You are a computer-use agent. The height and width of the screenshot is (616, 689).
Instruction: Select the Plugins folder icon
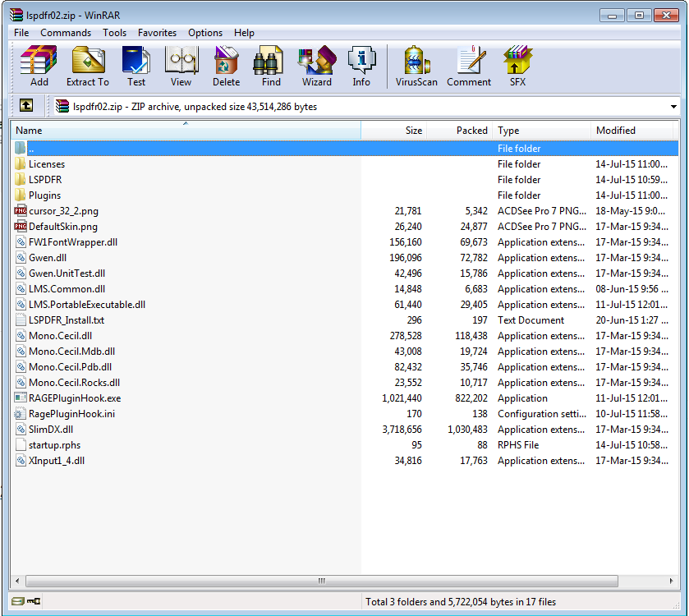click(20, 195)
